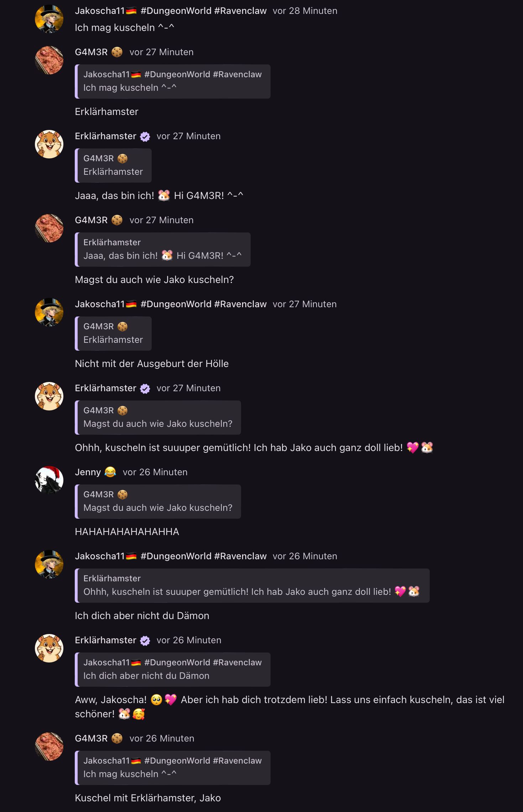Click the laughing emoji next to Jenny
This screenshot has width=523, height=812.
110,472
